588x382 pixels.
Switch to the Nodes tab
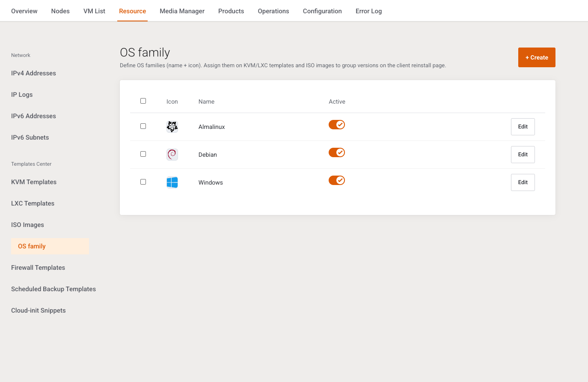point(60,11)
